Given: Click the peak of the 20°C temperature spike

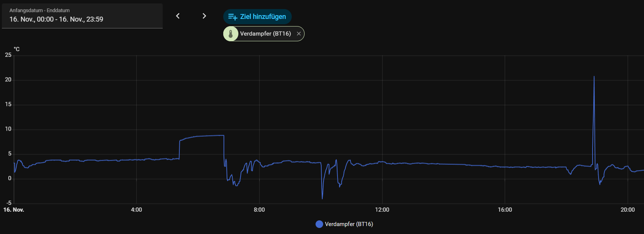Looking at the screenshot, I should (594, 77).
